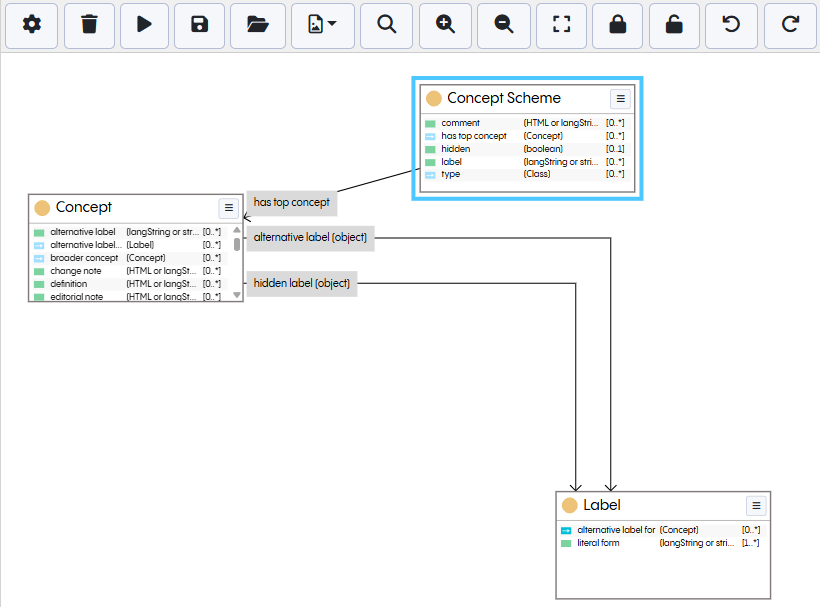Click the 'alternative label (object)' edge label
This screenshot has width=820, height=607.
(310, 237)
